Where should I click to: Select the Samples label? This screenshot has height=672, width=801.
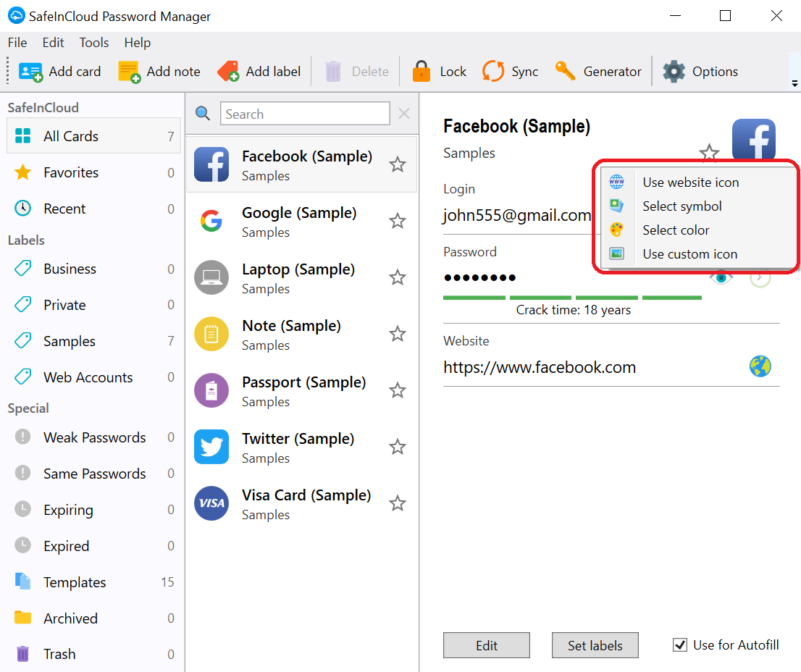tap(93, 341)
